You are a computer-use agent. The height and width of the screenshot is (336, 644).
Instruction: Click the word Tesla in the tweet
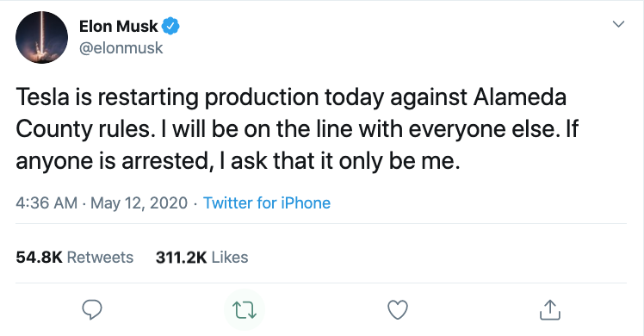[x=42, y=97]
